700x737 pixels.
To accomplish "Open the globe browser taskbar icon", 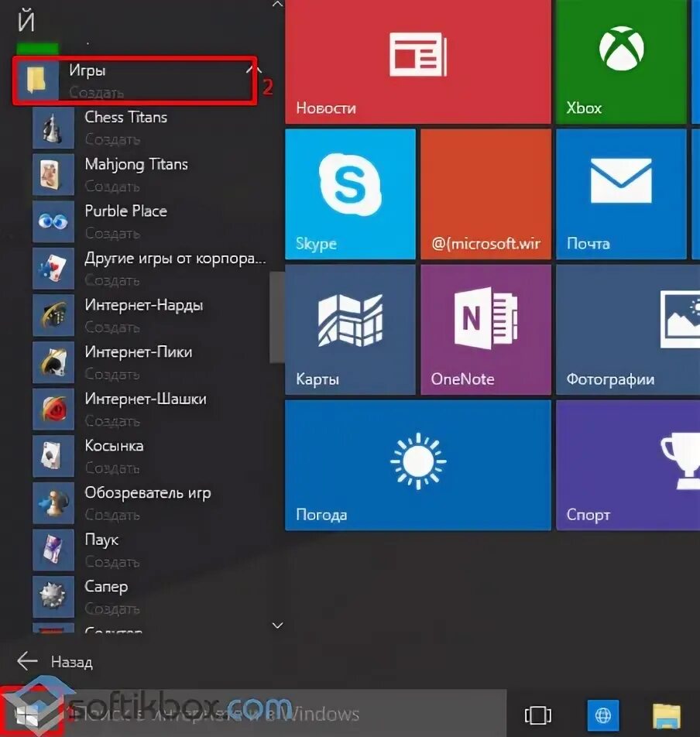I will click(603, 715).
